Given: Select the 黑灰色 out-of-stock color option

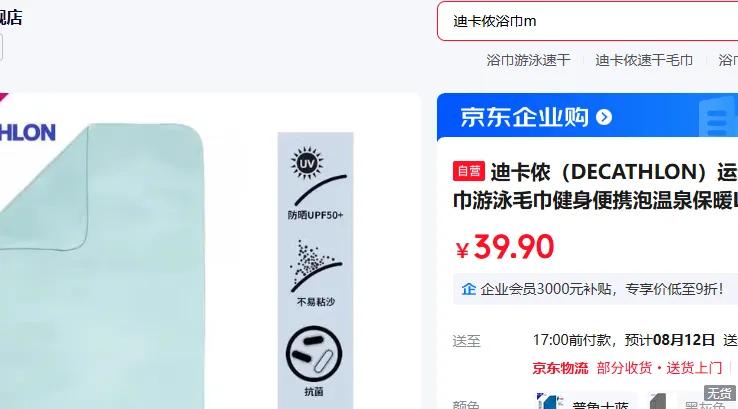Looking at the screenshot, I should 690,401.
